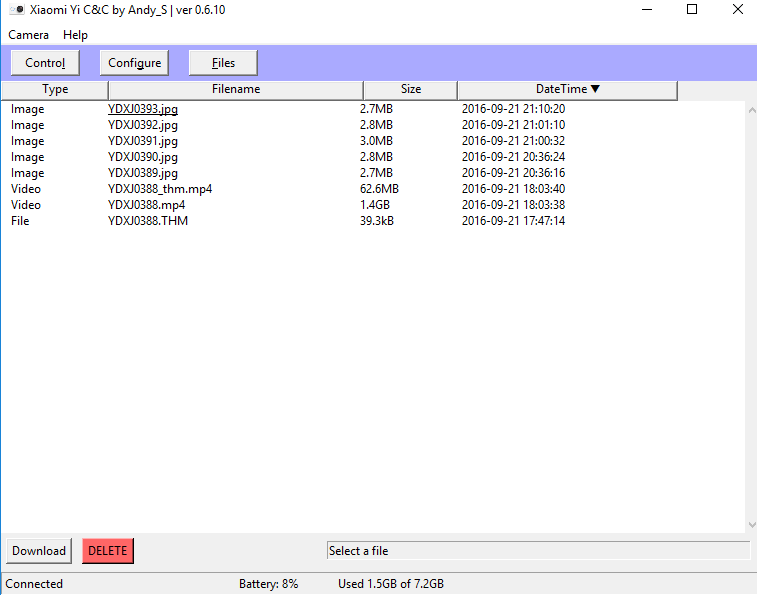Viewport: 757px width, 595px height.
Task: Sort by the Type column header
Action: tap(55, 90)
